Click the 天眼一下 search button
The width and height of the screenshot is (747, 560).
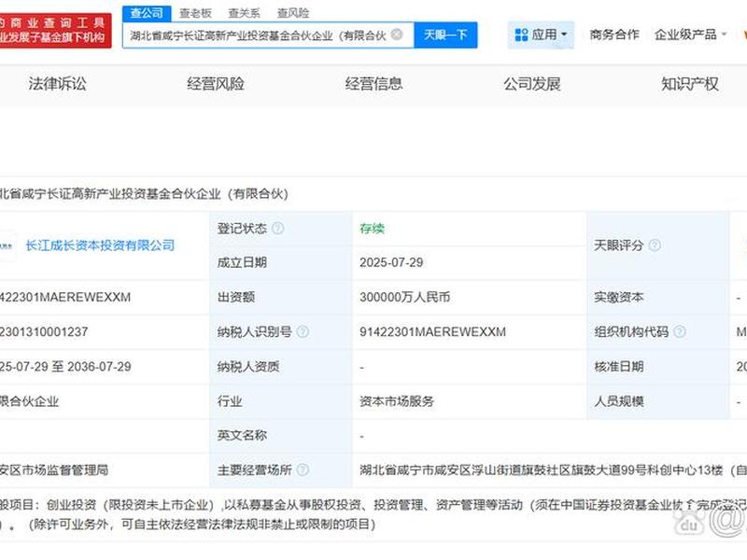coord(445,35)
